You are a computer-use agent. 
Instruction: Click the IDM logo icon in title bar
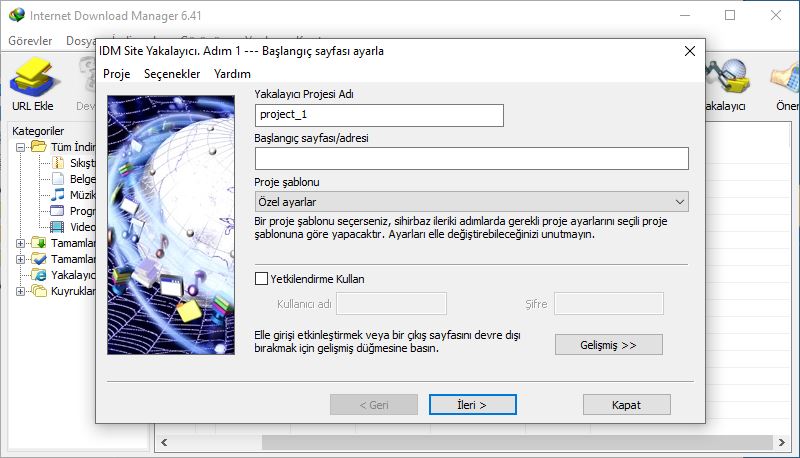[x=16, y=15]
